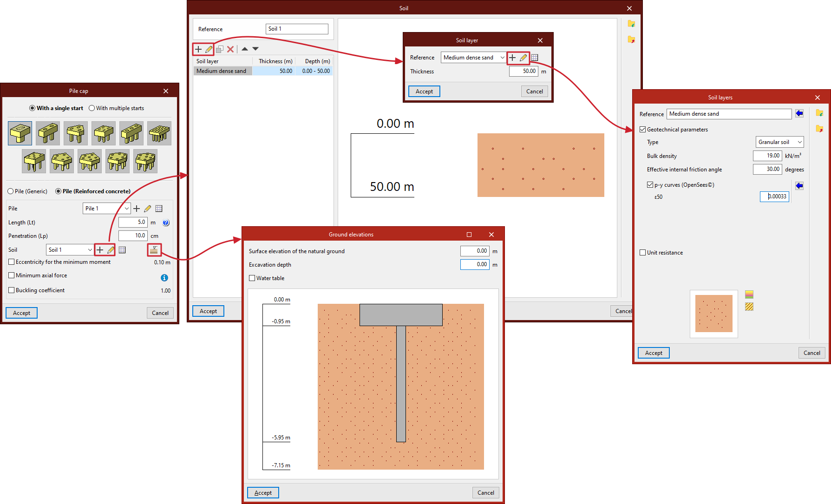Click the ε50 value field

pyautogui.click(x=774, y=197)
